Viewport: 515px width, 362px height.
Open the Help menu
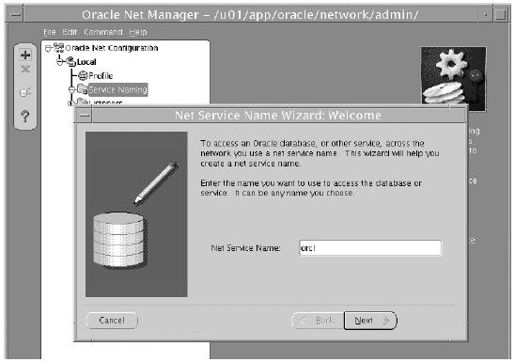[x=138, y=32]
